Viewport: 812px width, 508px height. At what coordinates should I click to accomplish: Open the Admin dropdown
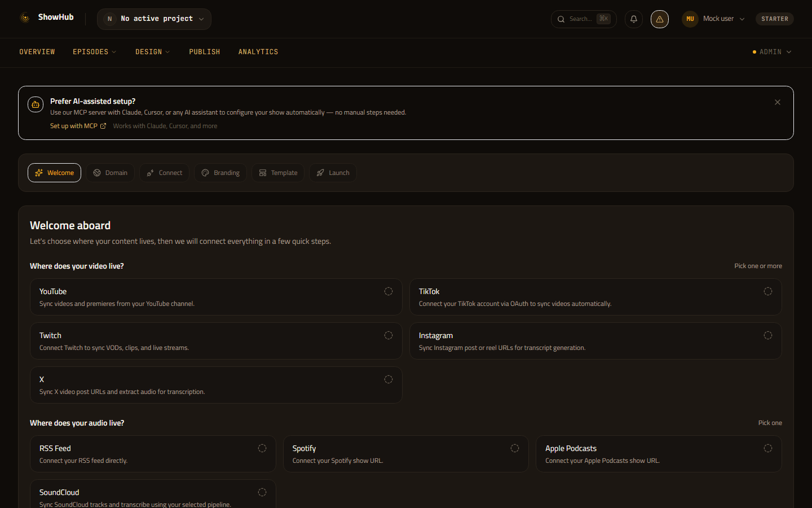(772, 52)
